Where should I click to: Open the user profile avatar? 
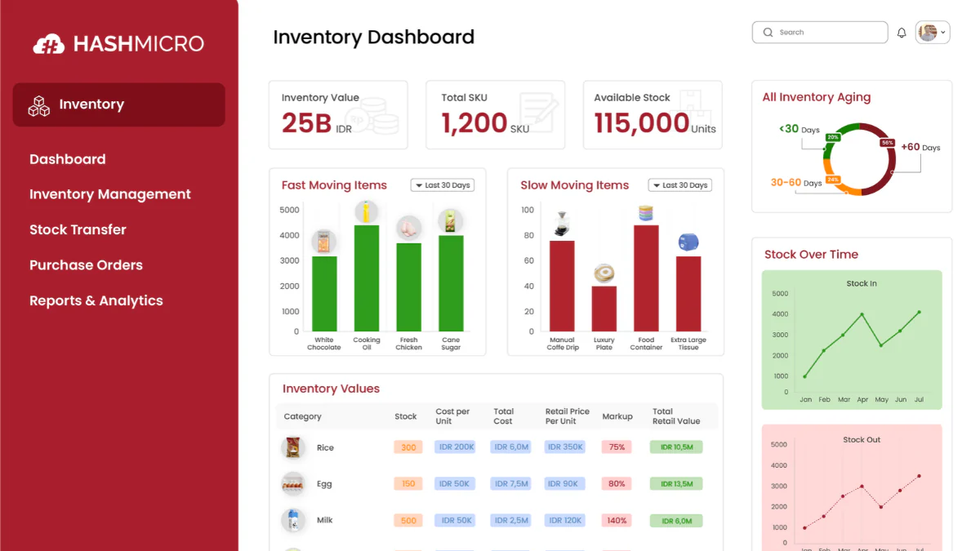point(928,33)
